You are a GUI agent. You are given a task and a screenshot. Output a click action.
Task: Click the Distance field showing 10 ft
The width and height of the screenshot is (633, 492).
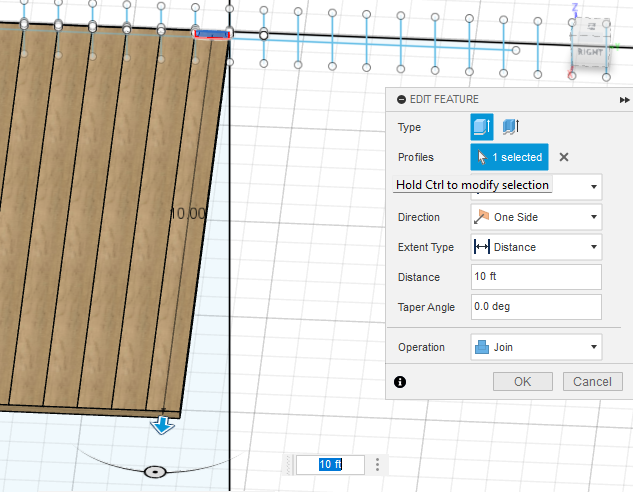point(536,277)
